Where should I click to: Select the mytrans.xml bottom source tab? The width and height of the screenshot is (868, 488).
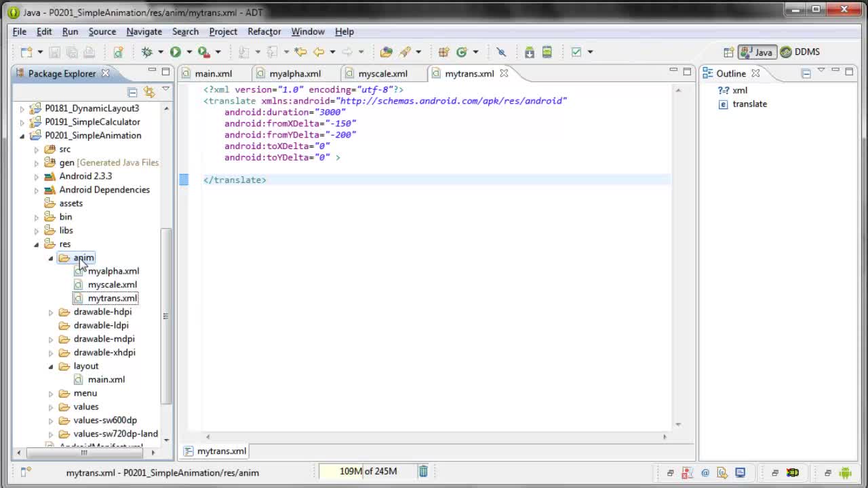pos(216,451)
